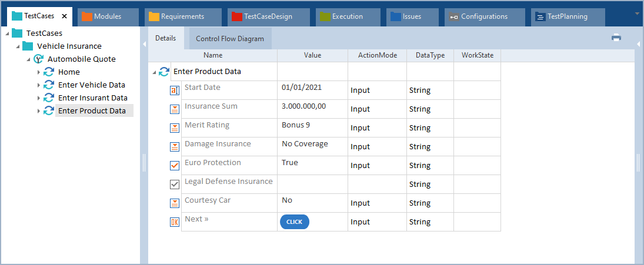Click the Next button step icon
Screen dimensions: 644x265
[x=175, y=222]
